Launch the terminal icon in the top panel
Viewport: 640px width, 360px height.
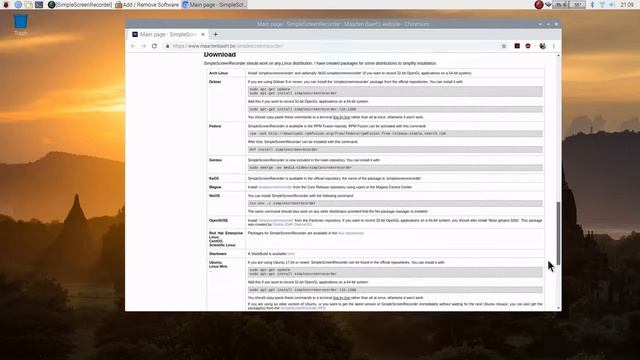[x=39, y=4]
